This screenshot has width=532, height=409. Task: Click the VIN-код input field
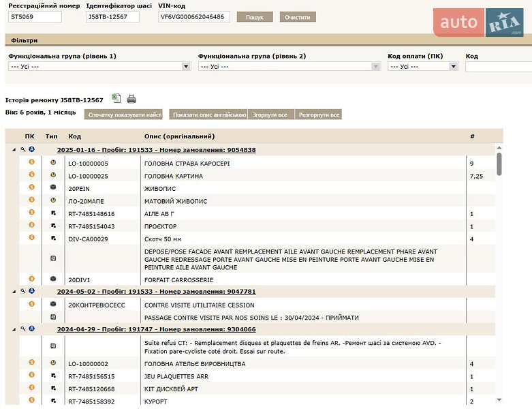pos(193,17)
